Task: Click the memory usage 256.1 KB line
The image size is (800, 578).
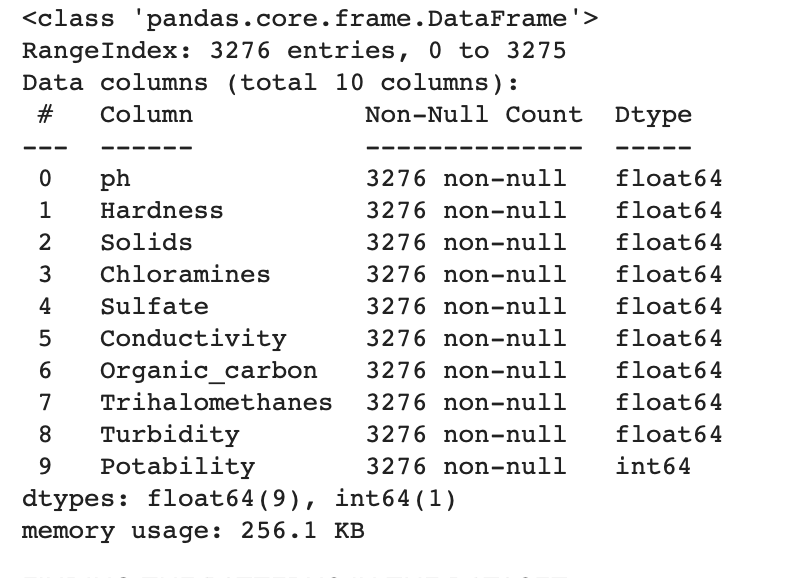Action: click(193, 530)
